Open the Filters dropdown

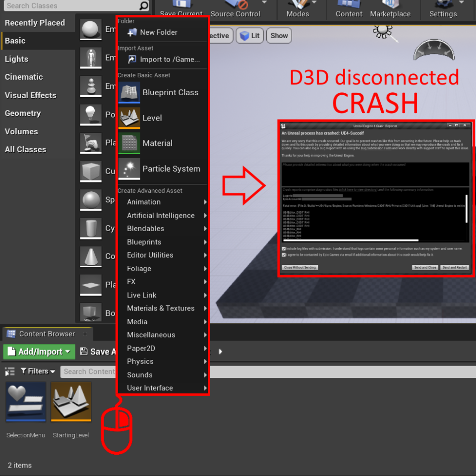38,371
